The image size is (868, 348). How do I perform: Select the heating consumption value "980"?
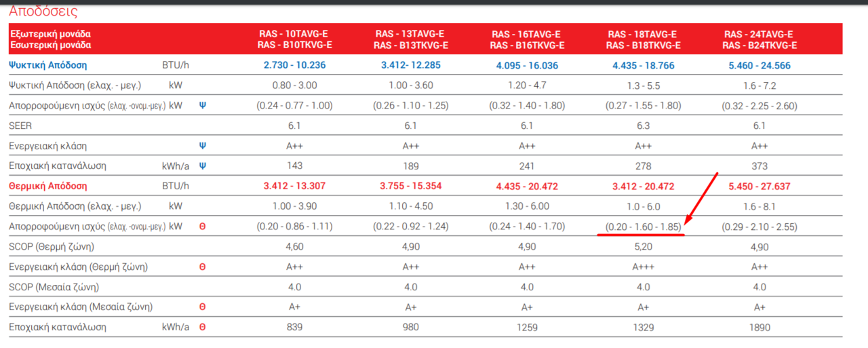click(411, 327)
